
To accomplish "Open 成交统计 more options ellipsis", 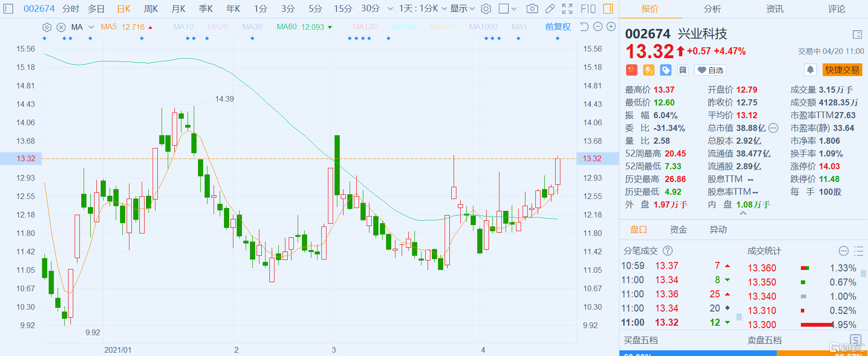I will click(843, 251).
